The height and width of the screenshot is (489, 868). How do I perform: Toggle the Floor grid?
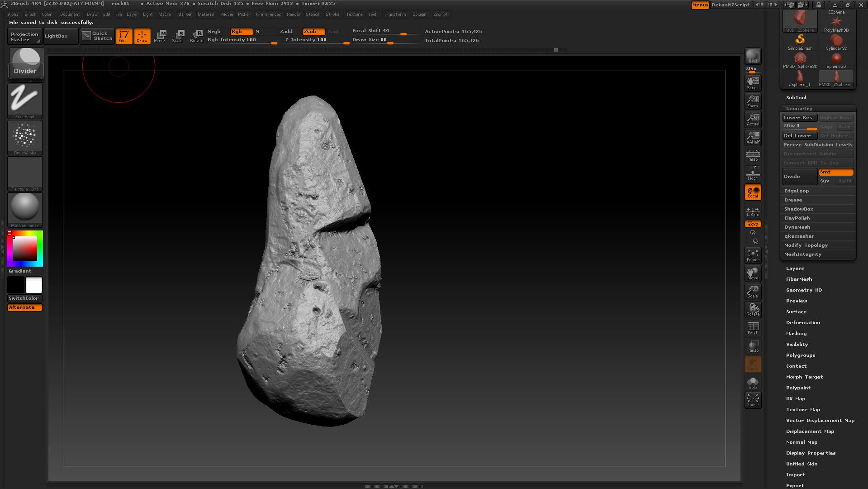[x=753, y=173]
